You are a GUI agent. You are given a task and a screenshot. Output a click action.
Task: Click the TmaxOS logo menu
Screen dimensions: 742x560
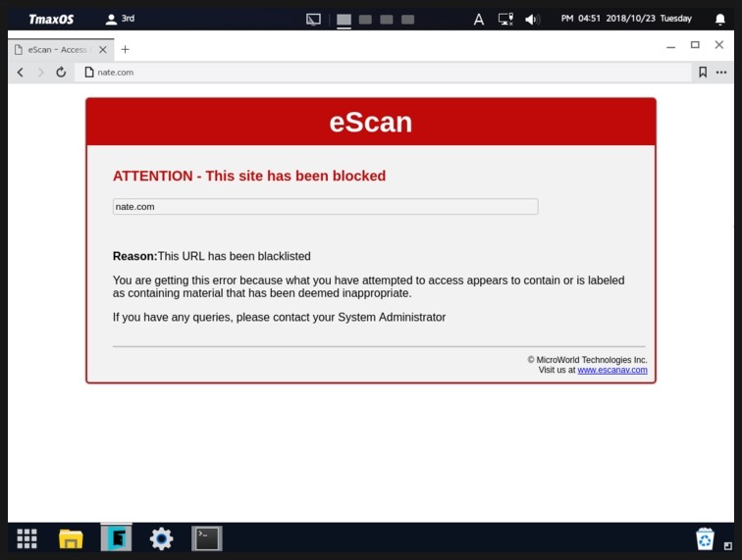[x=51, y=20]
